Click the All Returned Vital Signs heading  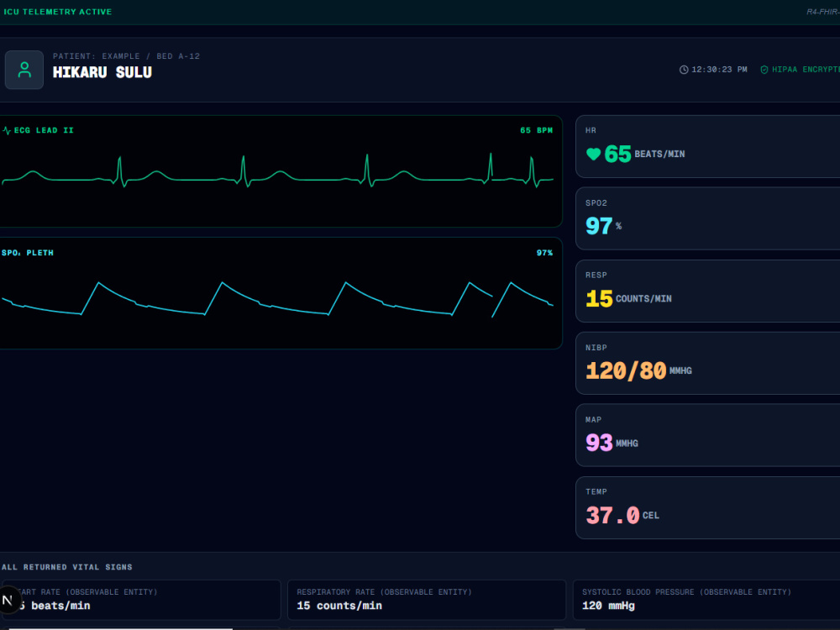[x=67, y=567]
